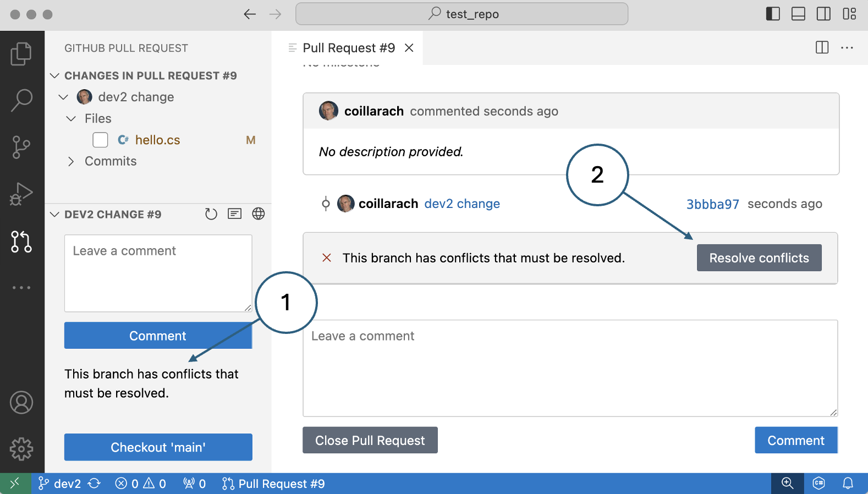
Task: Synchronize changes icon in status bar
Action: [95, 484]
